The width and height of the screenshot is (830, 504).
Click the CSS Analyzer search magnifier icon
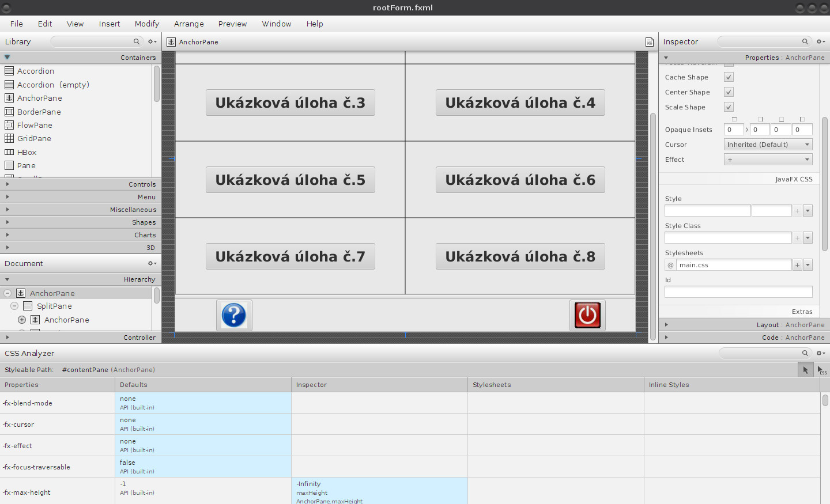tap(805, 353)
